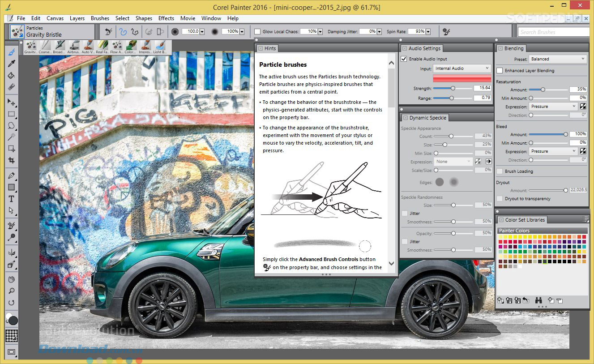Select the Paint Bucket tool
The width and height of the screenshot is (594, 364).
coord(12,75)
